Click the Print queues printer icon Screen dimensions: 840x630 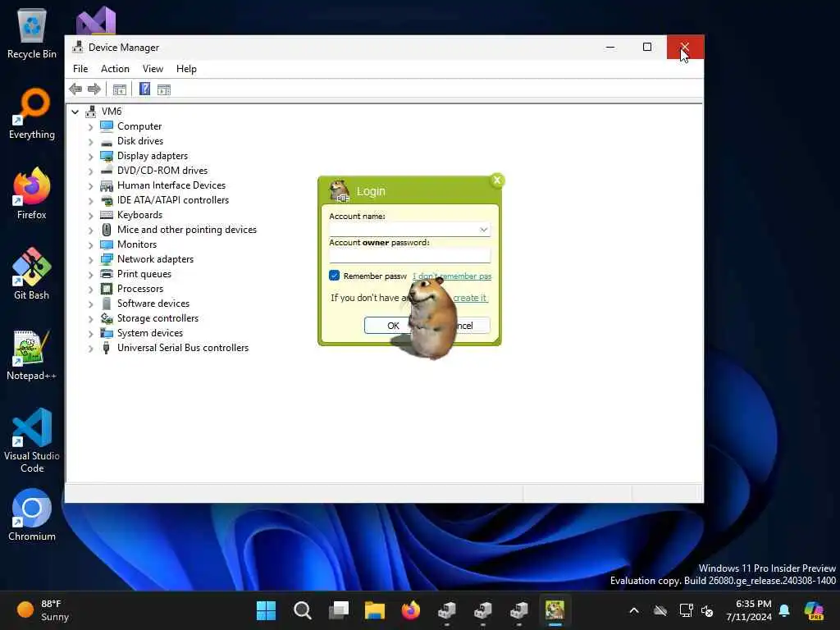tap(107, 274)
